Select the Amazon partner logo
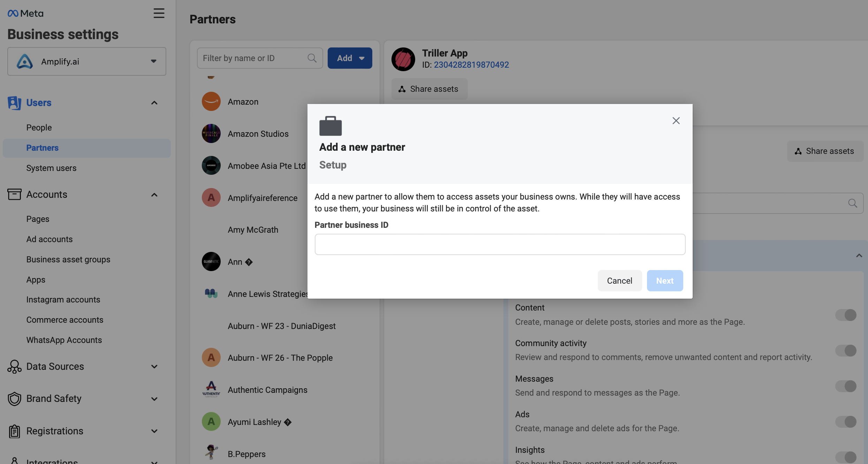 [211, 102]
